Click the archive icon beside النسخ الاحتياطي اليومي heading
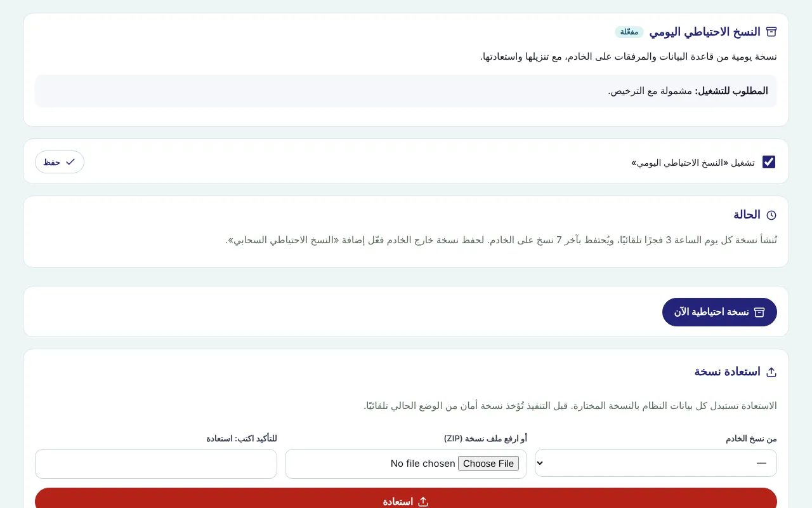 click(x=771, y=32)
